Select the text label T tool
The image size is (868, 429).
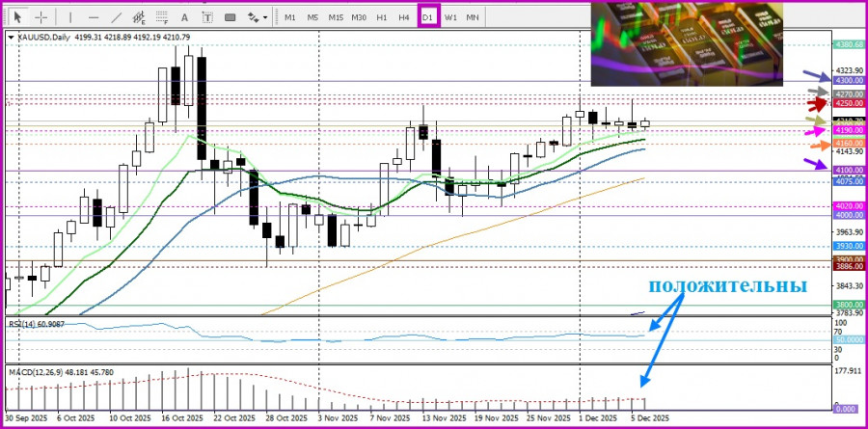coord(207,17)
